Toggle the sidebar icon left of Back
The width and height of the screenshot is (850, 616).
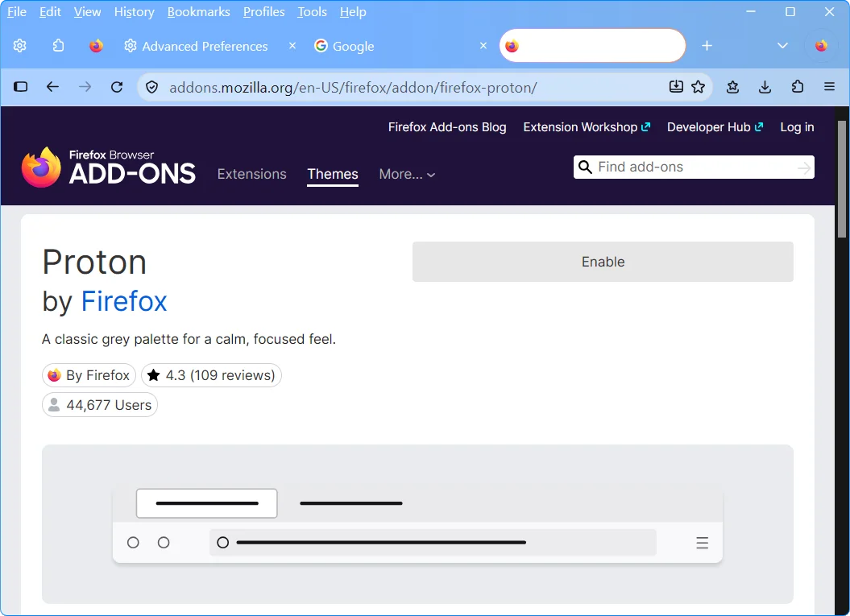pyautogui.click(x=21, y=87)
